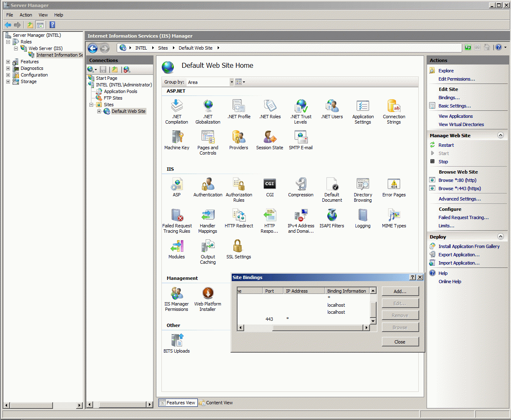Click scroll-right arrow in Site Bindings list
The height and width of the screenshot is (420, 511).
point(366,327)
